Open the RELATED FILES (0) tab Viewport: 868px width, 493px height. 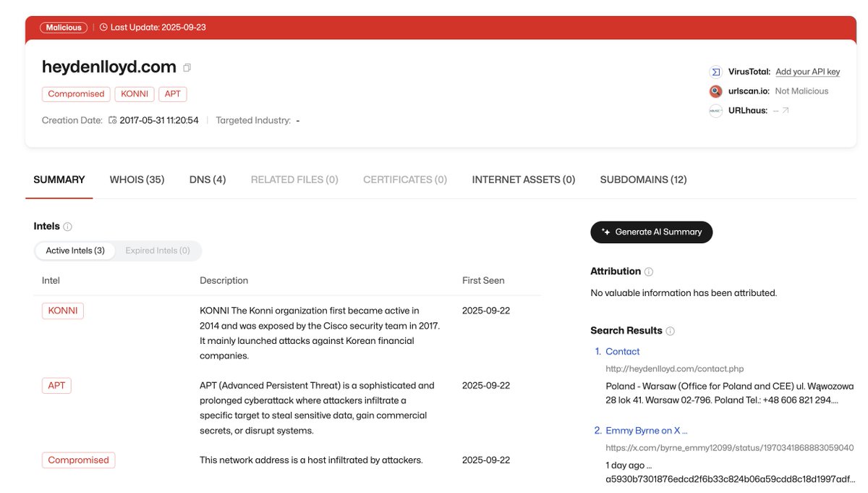click(x=294, y=180)
